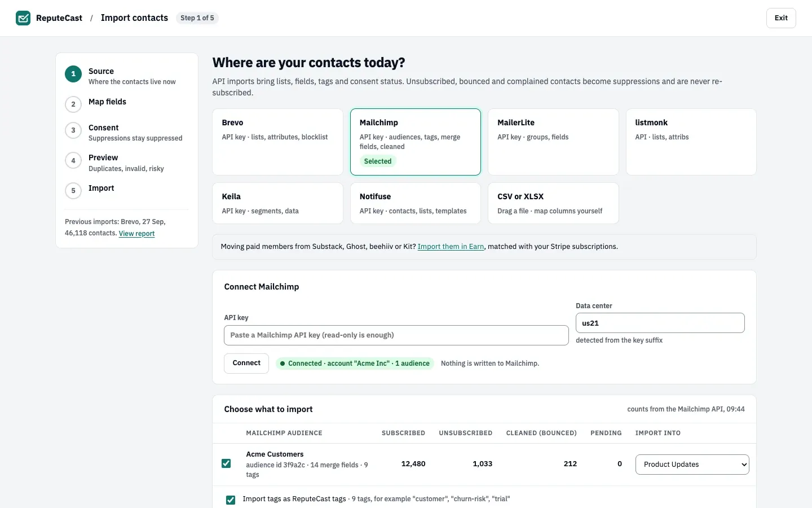Click the MAILCHIMP AUDIENCE column header
This screenshot has width=812, height=508.
tap(284, 433)
